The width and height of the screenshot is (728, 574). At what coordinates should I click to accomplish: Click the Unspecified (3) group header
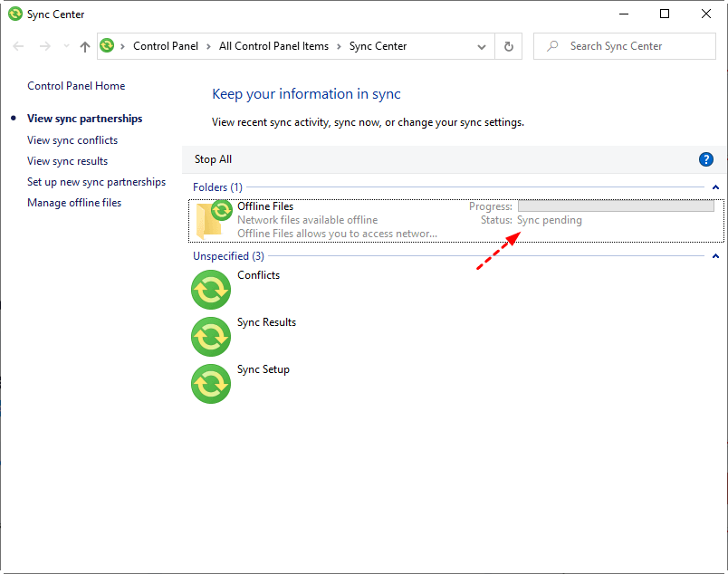pos(228,256)
